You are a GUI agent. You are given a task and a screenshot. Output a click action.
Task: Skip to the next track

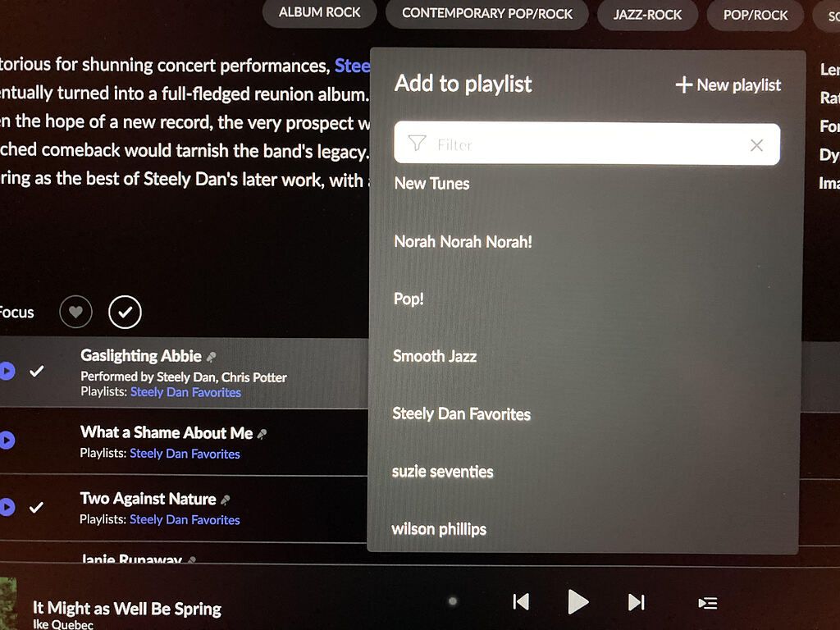[x=637, y=602]
